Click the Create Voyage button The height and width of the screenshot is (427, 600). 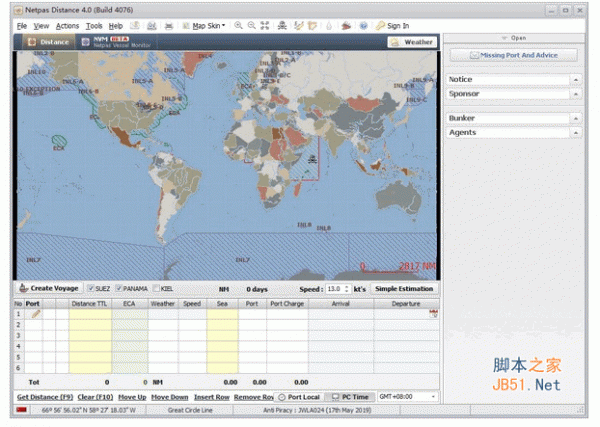[49, 288]
